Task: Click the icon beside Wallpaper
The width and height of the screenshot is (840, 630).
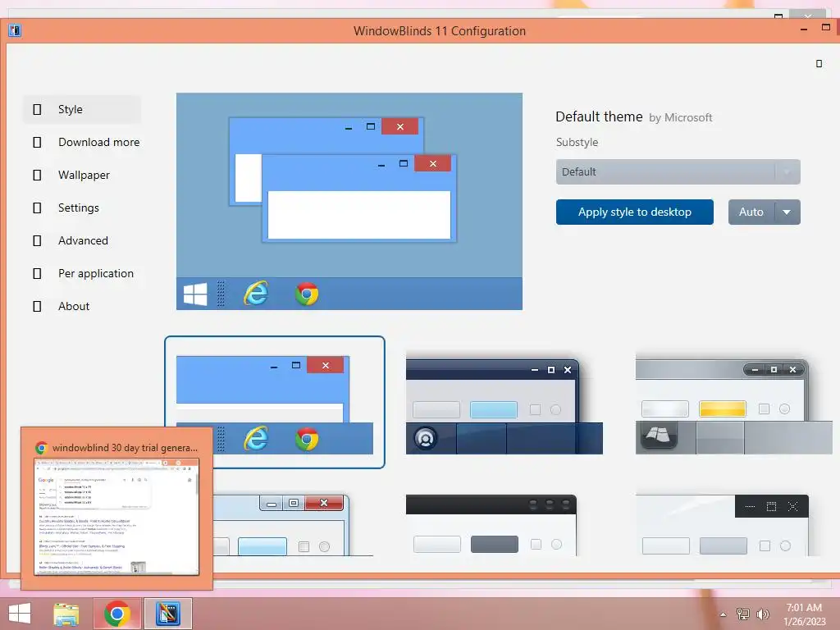Action: tap(37, 176)
